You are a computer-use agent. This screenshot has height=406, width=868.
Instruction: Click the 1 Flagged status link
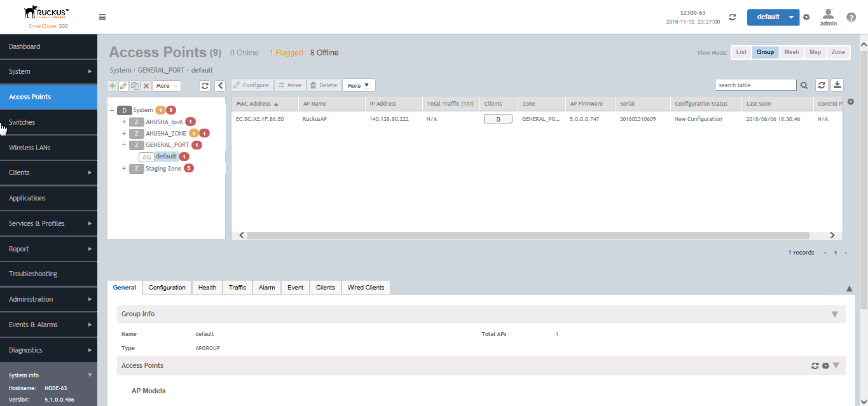click(286, 53)
